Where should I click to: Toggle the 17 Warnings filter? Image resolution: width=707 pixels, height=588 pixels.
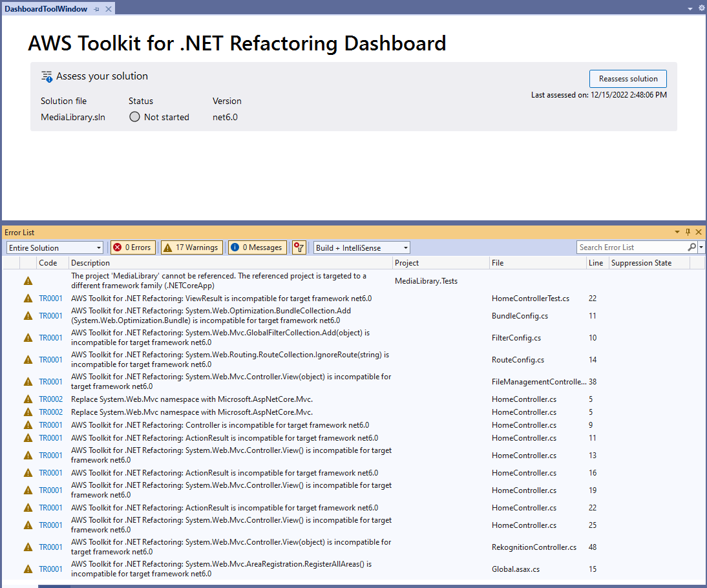pos(192,247)
